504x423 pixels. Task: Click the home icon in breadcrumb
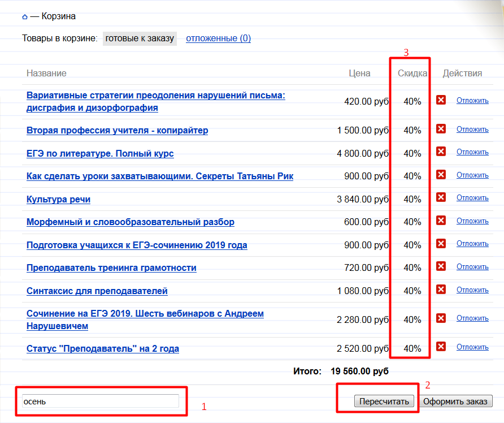25,17
